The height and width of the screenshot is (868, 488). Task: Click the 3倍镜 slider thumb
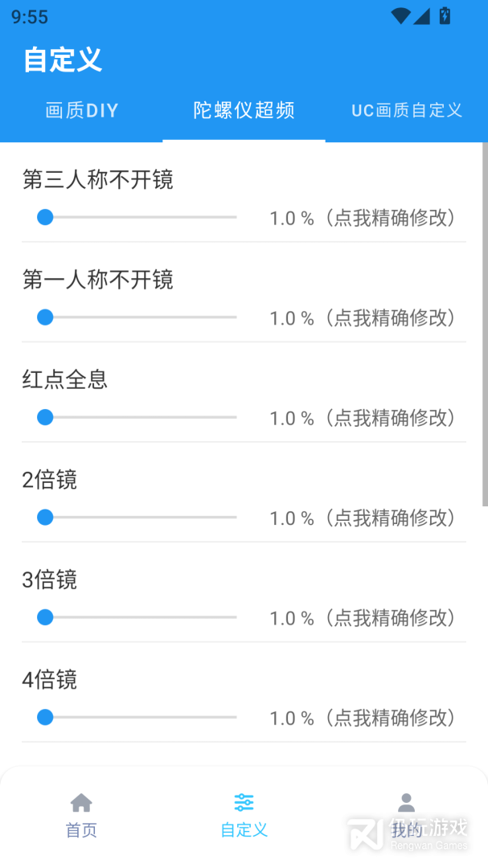pyautogui.click(x=45, y=617)
